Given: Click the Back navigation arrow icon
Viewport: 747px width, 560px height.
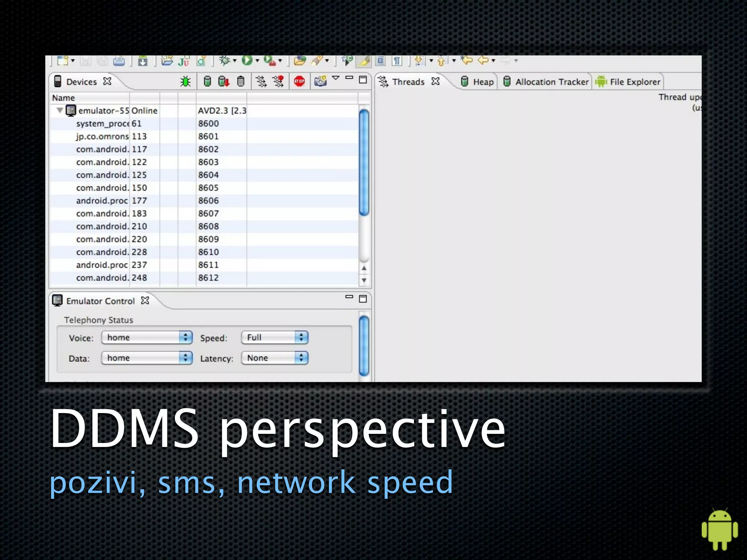Looking at the screenshot, I should pyautogui.click(x=483, y=60).
